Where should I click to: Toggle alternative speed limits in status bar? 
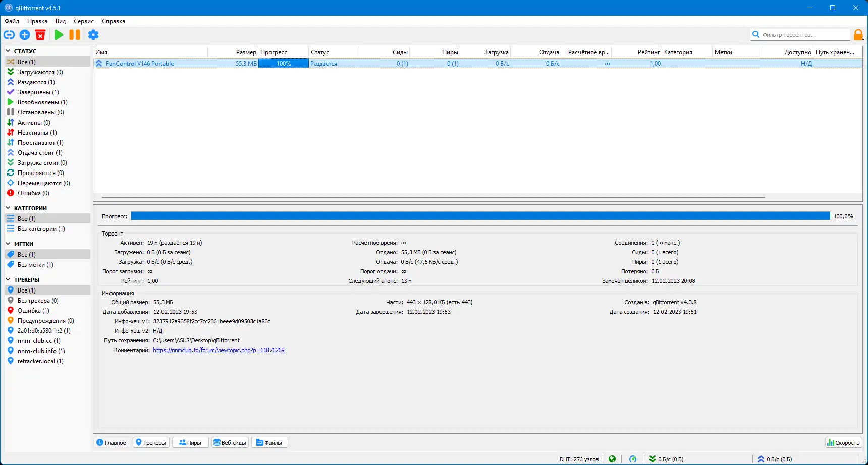pyautogui.click(x=633, y=459)
